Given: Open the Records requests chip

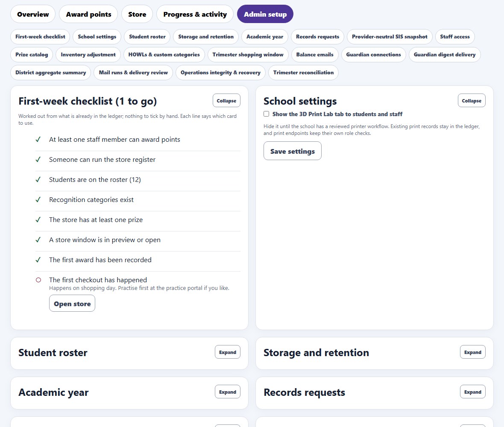Looking at the screenshot, I should click(318, 37).
